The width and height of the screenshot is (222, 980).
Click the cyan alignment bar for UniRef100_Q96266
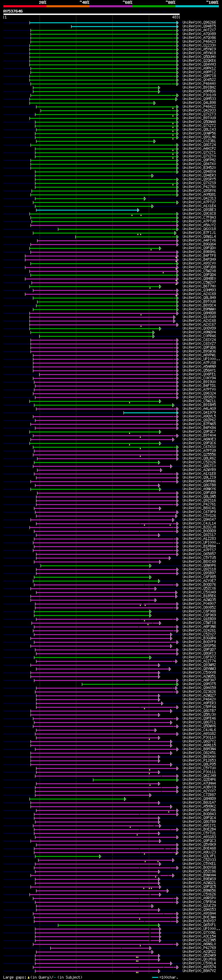(104, 23)
